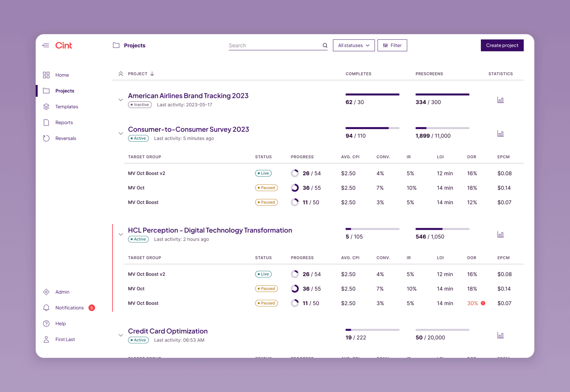Click the Reports document icon
570x392 pixels.
coord(46,122)
